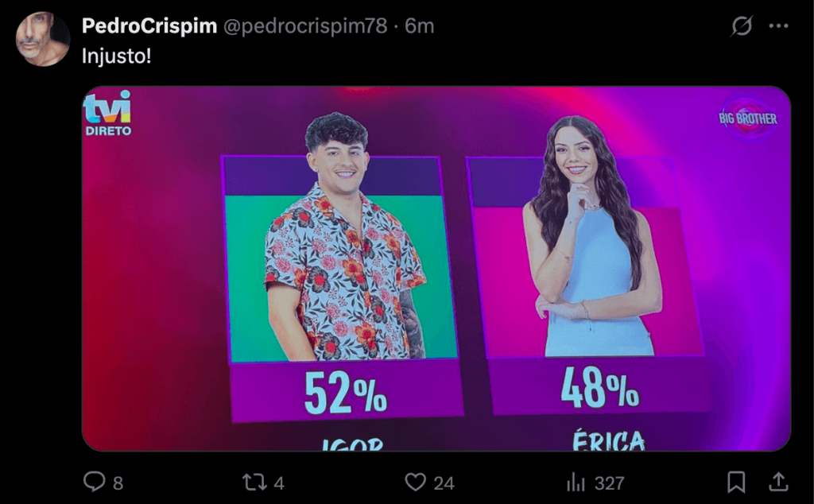Screen dimensions: 814x504
Task: Click the reply speech bubble icon
Action: pos(94,482)
